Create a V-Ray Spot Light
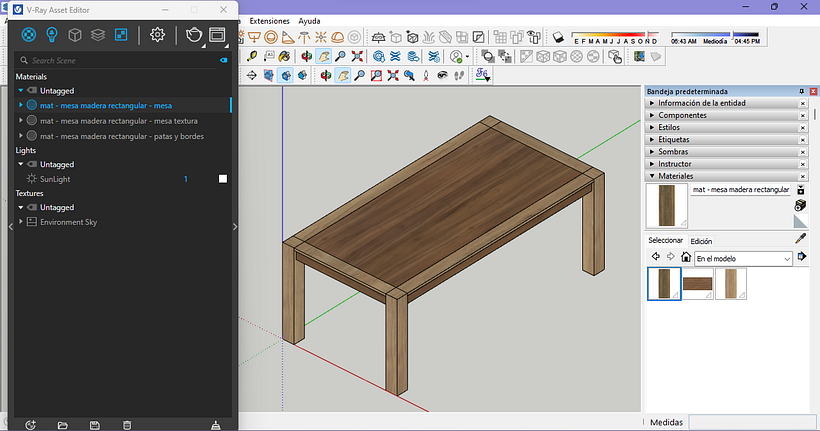This screenshot has width=820, height=431. pyautogui.click(x=288, y=37)
